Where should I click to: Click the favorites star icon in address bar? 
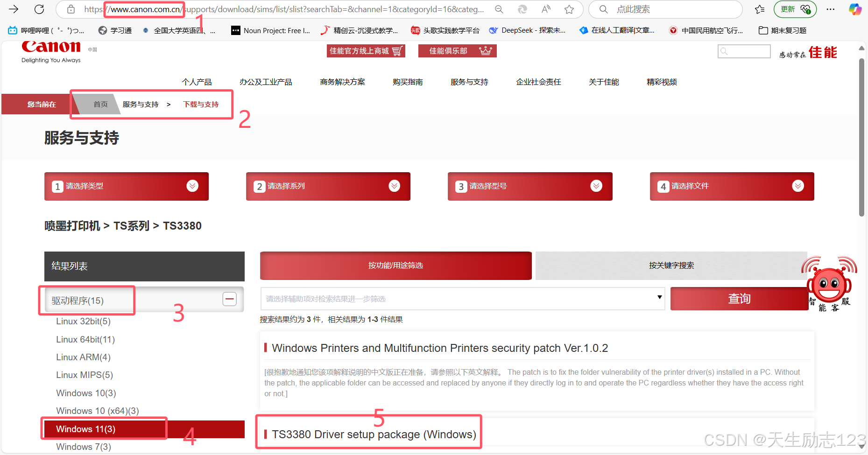click(569, 9)
